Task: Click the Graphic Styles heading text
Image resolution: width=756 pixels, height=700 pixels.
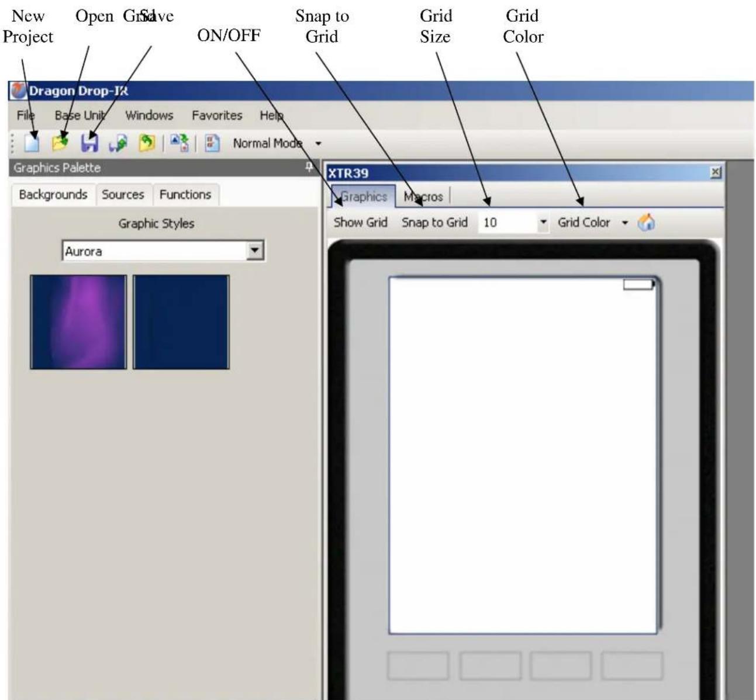Action: [156, 223]
